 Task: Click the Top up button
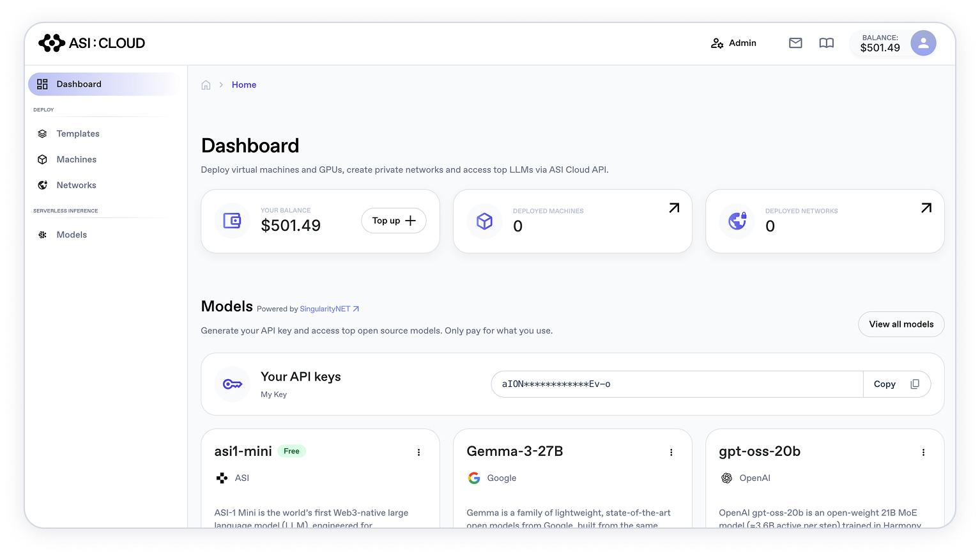(x=394, y=221)
